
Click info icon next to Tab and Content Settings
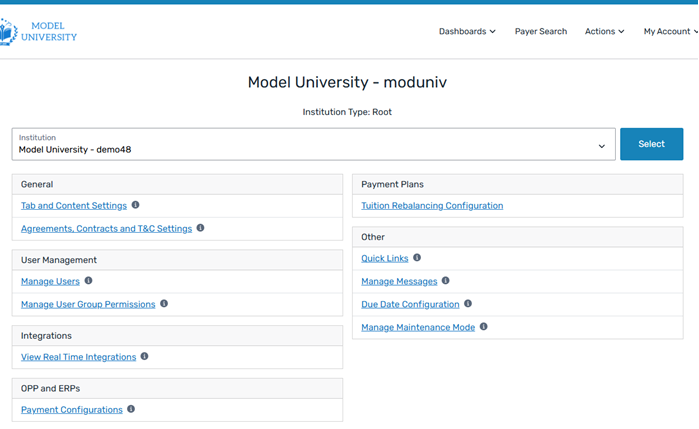click(x=136, y=205)
